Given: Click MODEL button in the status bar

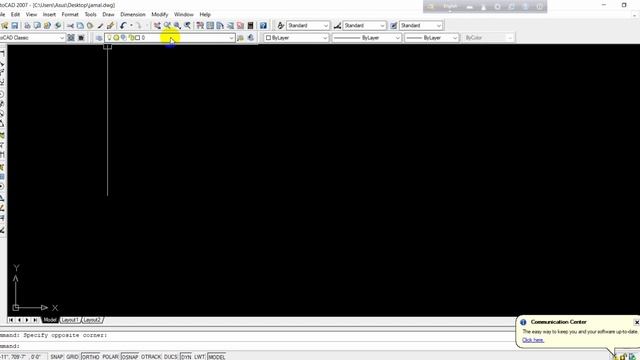Looking at the screenshot, I should tap(216, 357).
